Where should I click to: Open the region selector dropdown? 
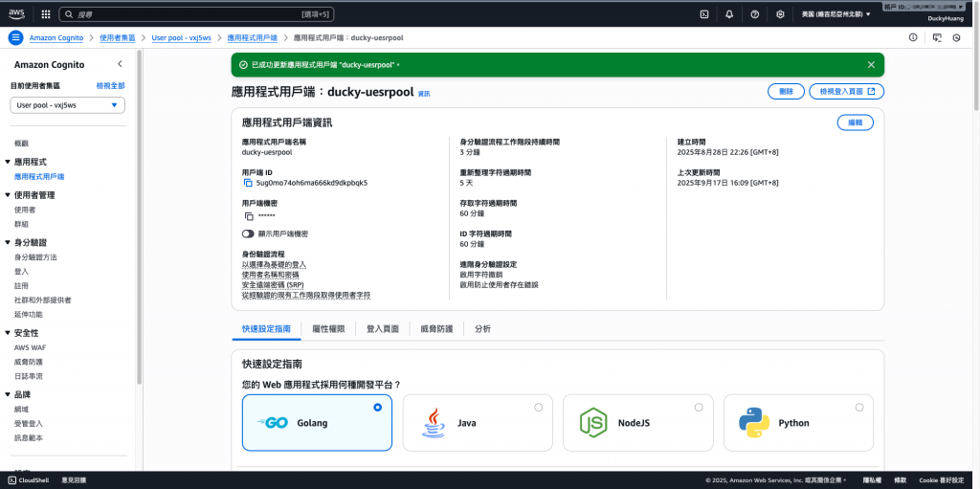tap(836, 13)
